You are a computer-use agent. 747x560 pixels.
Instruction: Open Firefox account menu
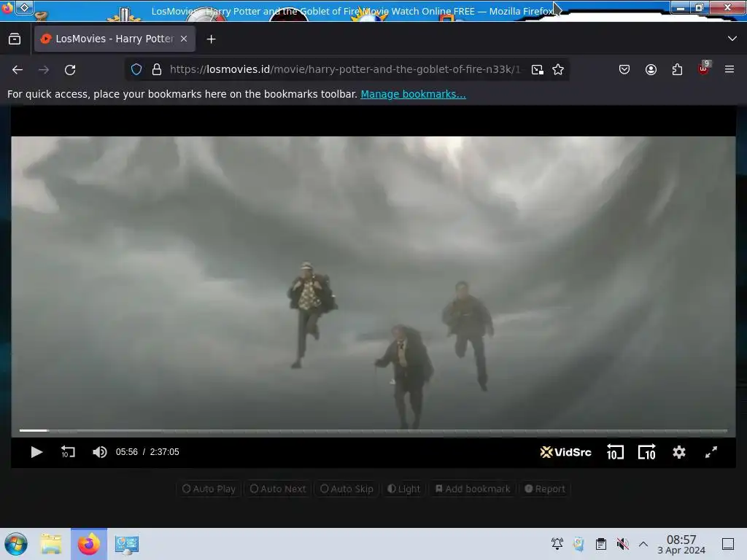[651, 69]
